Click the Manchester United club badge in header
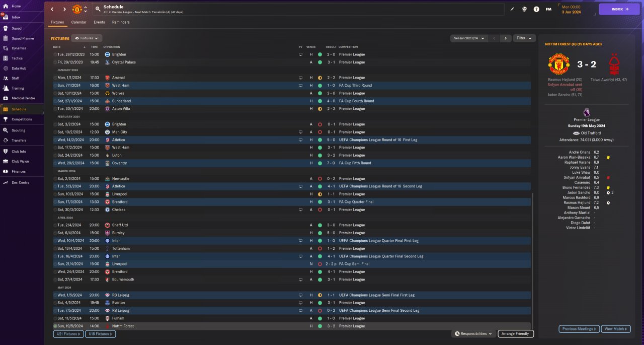644x345 pixels. [77, 9]
